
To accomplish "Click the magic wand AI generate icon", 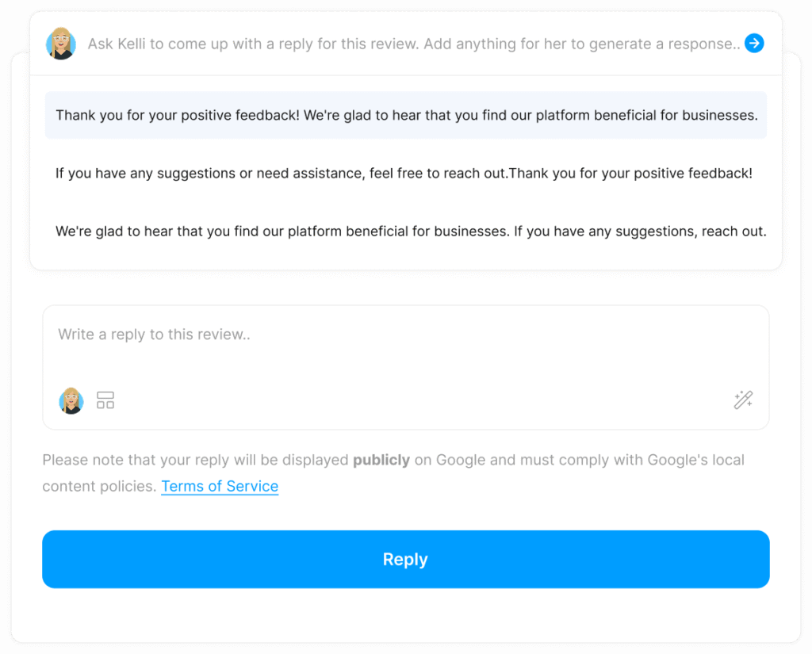I will point(743,400).
